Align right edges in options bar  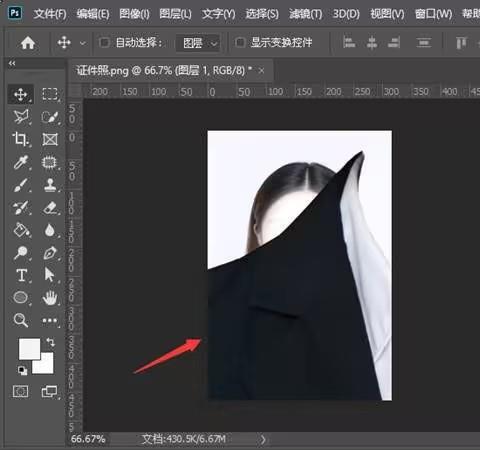click(x=394, y=43)
